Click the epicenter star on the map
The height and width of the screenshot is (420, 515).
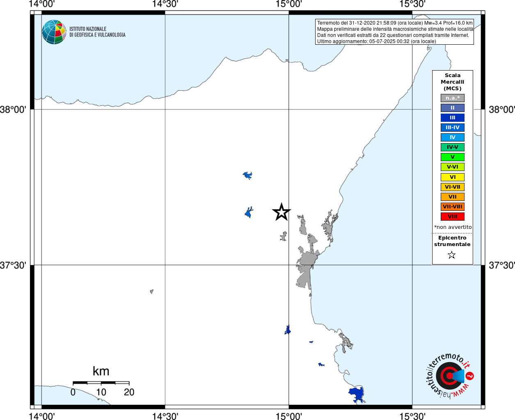(x=282, y=212)
